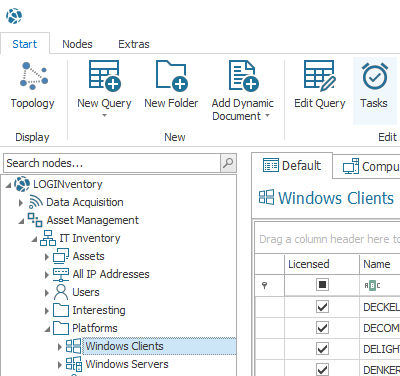Collapse the Platforms folder

pos(47,329)
